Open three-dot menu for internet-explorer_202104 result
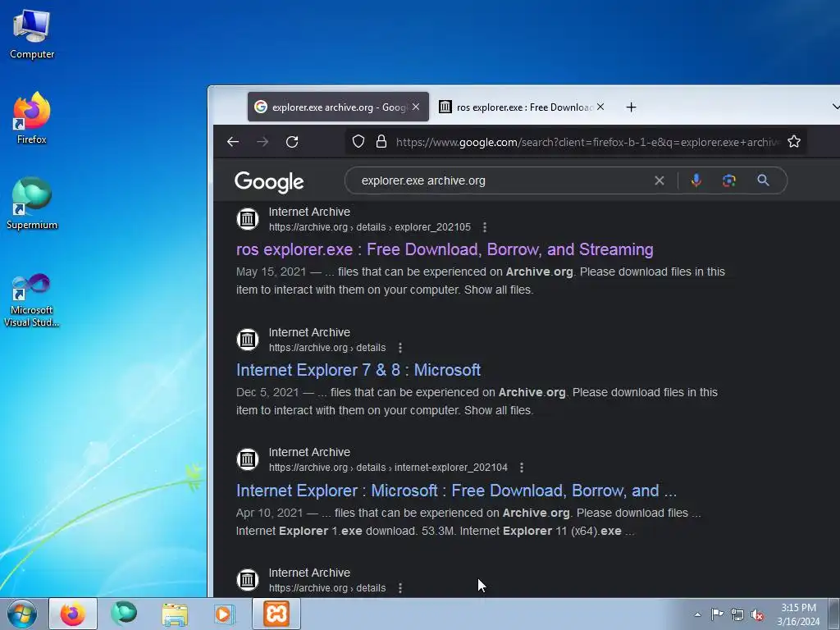This screenshot has height=630, width=840. coord(522,468)
